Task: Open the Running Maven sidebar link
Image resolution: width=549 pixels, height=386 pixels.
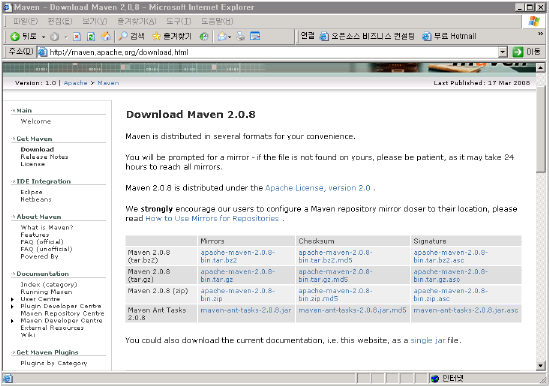Action: (46, 292)
